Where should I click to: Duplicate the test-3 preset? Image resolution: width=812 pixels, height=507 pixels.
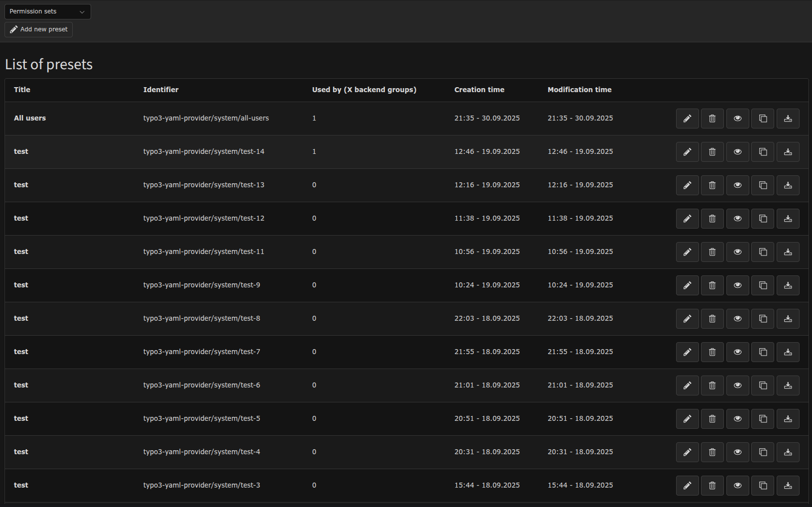pos(763,486)
